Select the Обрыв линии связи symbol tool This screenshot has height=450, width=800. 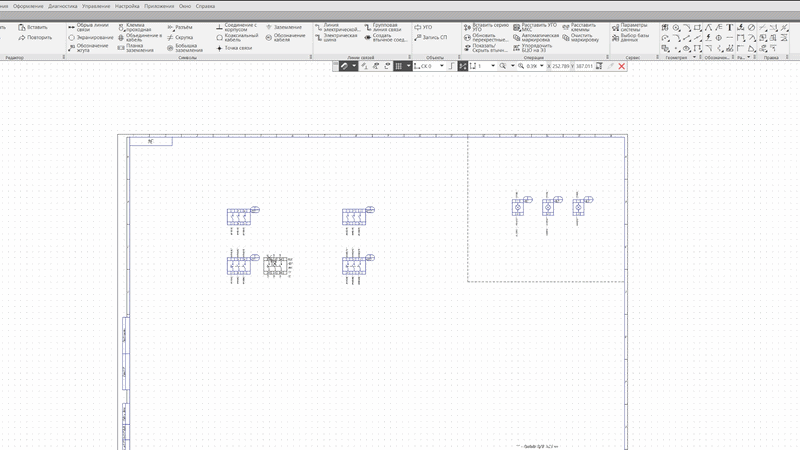click(88, 27)
